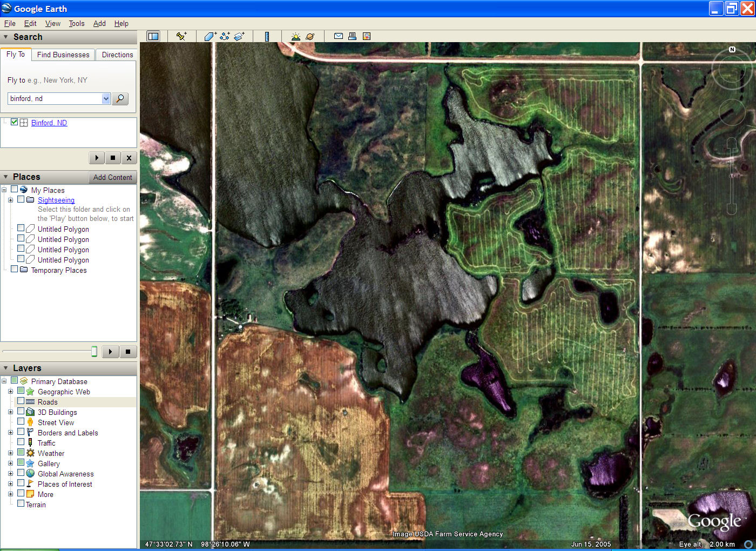Click the north N compass indicator
756x551 pixels.
click(x=732, y=49)
